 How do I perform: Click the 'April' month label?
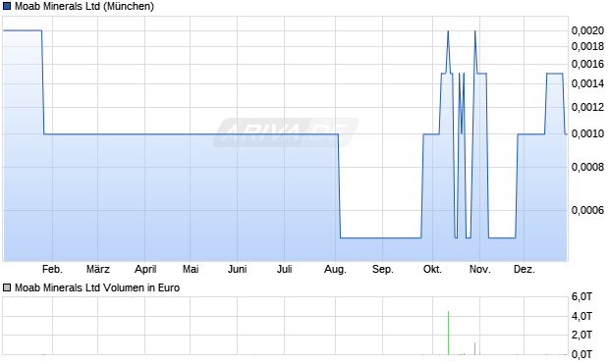145,269
